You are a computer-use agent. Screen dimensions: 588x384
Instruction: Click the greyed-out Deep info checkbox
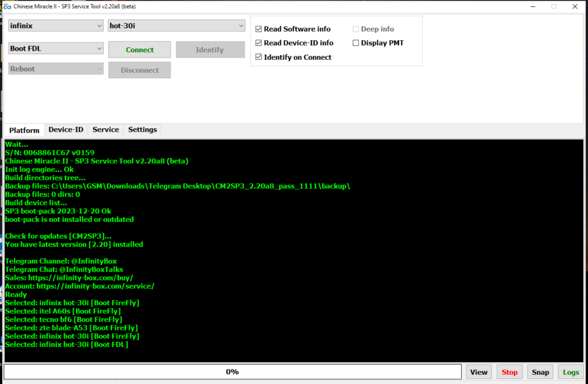pyautogui.click(x=355, y=29)
